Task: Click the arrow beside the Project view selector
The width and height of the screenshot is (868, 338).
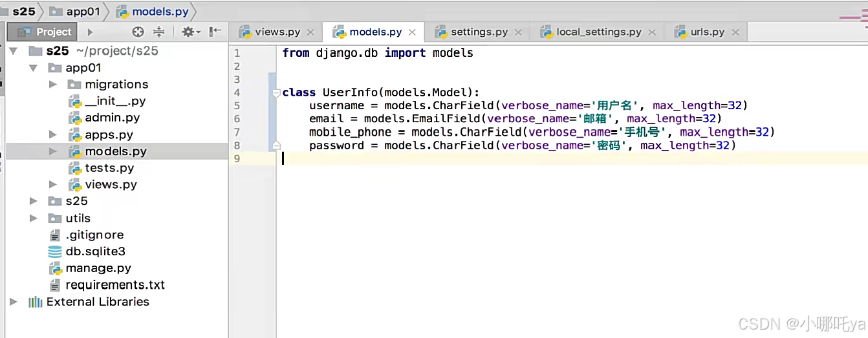Action: point(90,32)
